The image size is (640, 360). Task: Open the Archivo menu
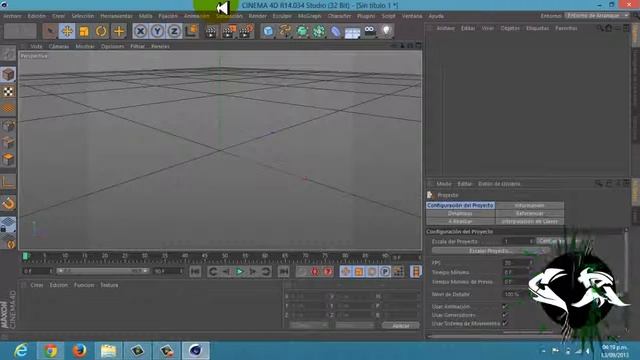(12, 16)
